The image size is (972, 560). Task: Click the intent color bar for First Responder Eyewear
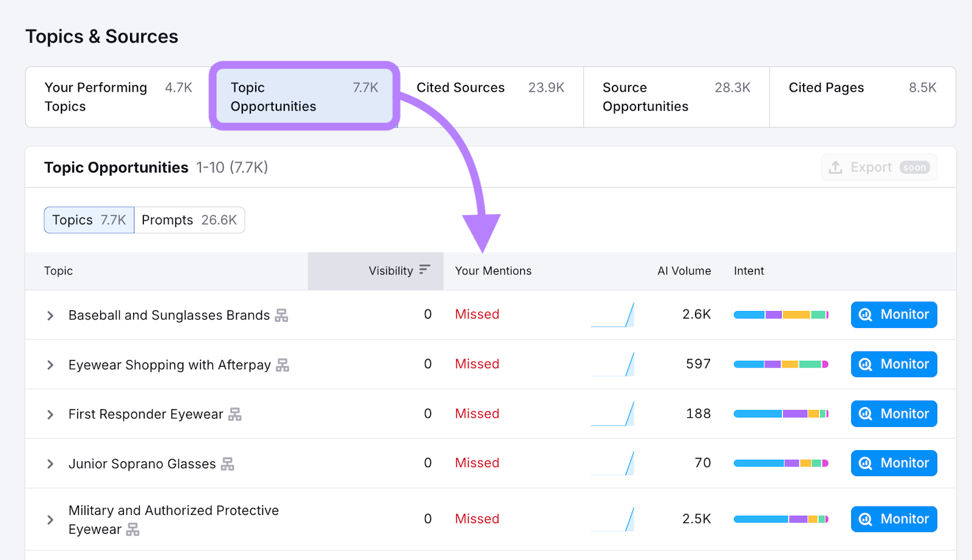pos(781,414)
